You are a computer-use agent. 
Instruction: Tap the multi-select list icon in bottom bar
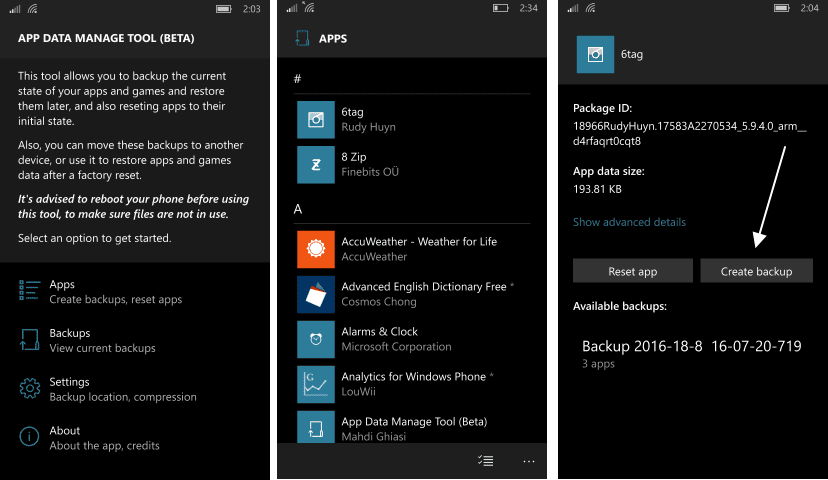485,461
